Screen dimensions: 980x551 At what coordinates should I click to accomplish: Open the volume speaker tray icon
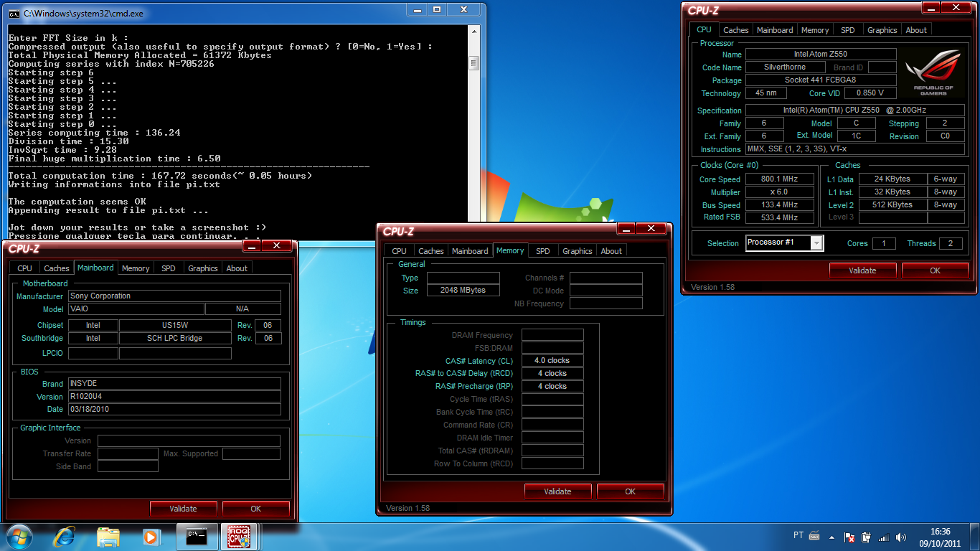tap(901, 537)
